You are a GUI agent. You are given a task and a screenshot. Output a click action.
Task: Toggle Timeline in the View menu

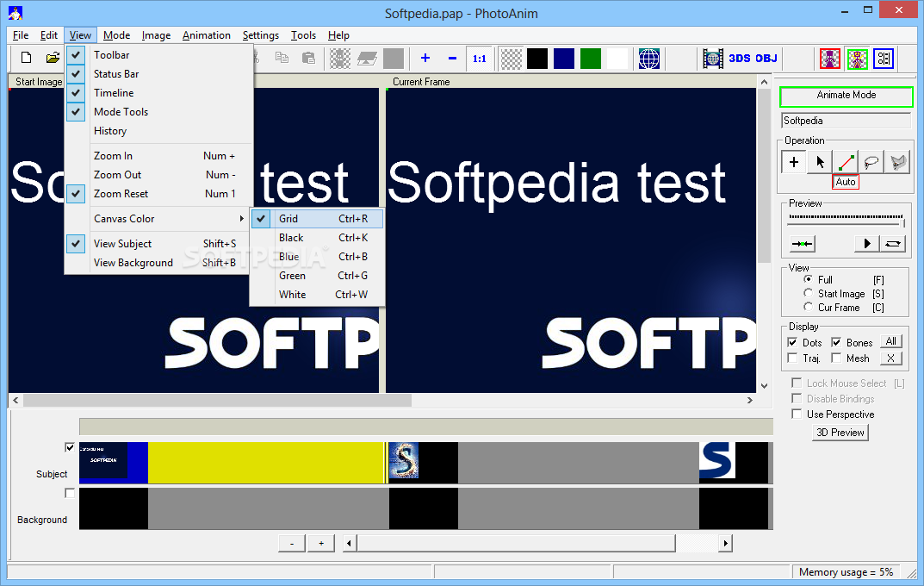158,92
